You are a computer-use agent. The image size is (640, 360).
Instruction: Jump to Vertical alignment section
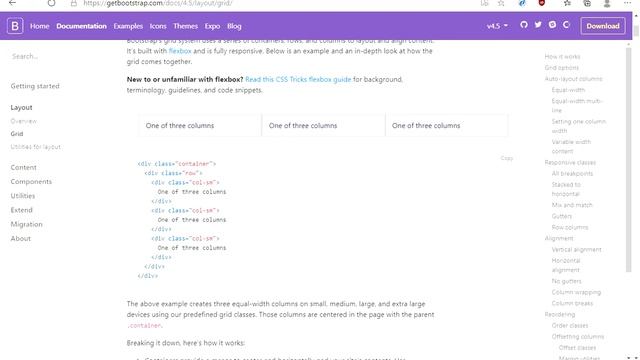tap(576, 249)
